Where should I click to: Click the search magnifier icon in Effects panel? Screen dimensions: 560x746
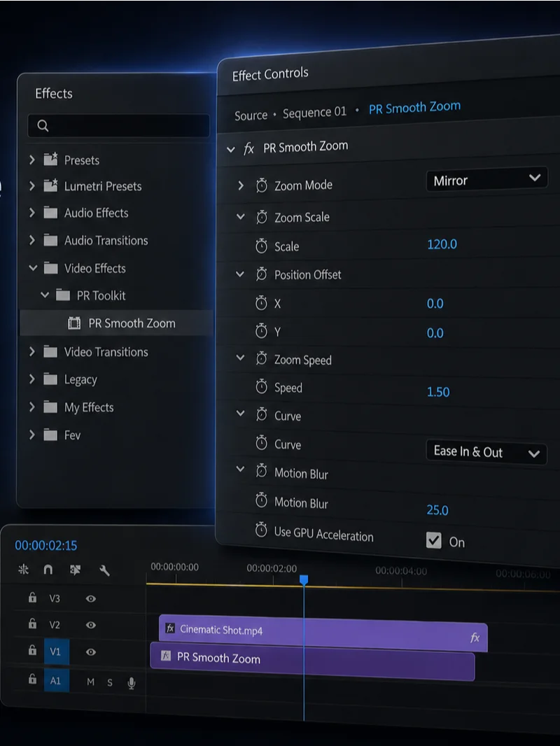(x=43, y=125)
